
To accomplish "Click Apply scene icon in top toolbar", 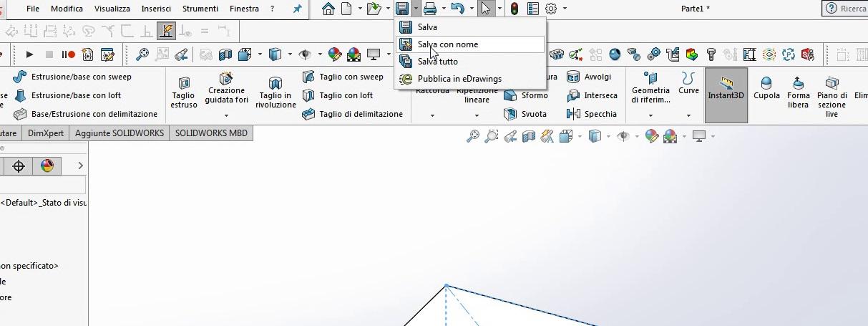I will click(353, 54).
